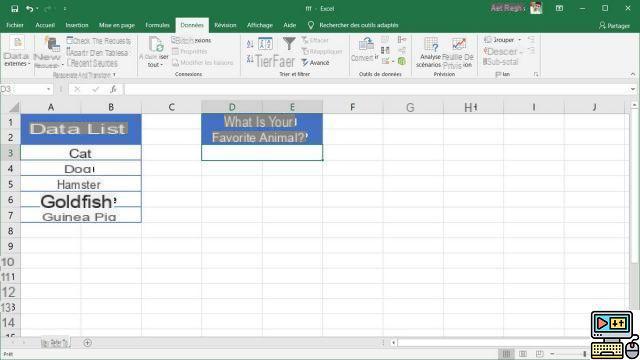The height and width of the screenshot is (360, 640).
Task: Open the Data Validation icon
Action: pyautogui.click(x=385, y=62)
